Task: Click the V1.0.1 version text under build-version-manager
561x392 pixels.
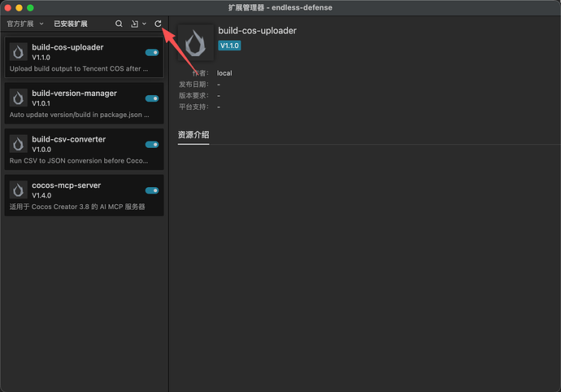Action: [41, 103]
